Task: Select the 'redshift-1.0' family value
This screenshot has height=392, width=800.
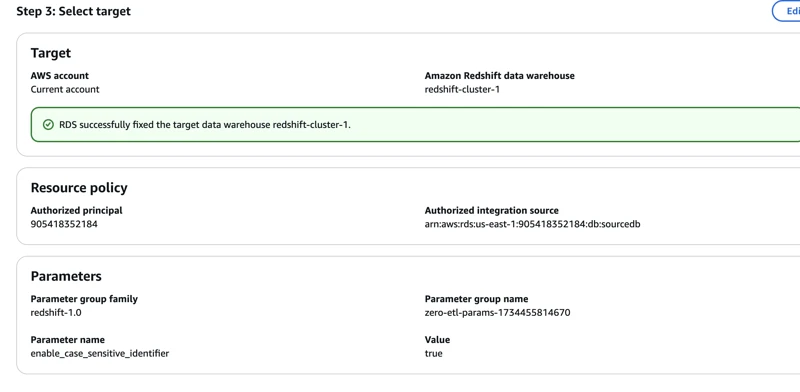Action: point(56,312)
